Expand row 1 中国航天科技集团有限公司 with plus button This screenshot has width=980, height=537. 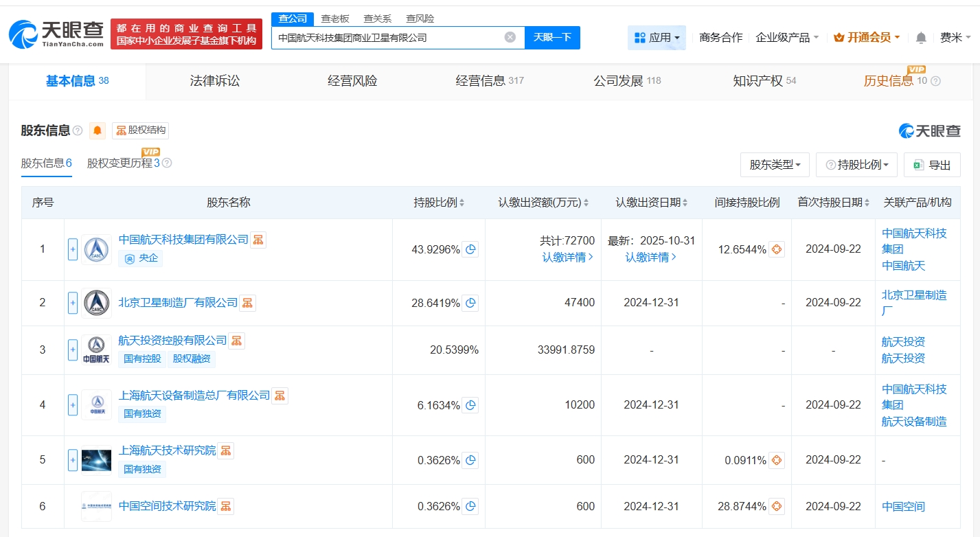point(73,249)
